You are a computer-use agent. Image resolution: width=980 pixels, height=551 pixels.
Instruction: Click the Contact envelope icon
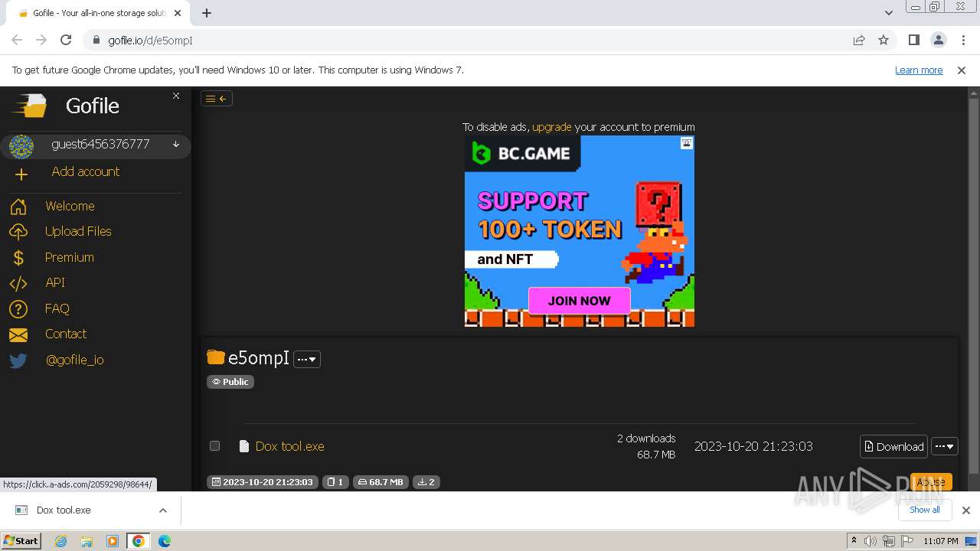18,334
